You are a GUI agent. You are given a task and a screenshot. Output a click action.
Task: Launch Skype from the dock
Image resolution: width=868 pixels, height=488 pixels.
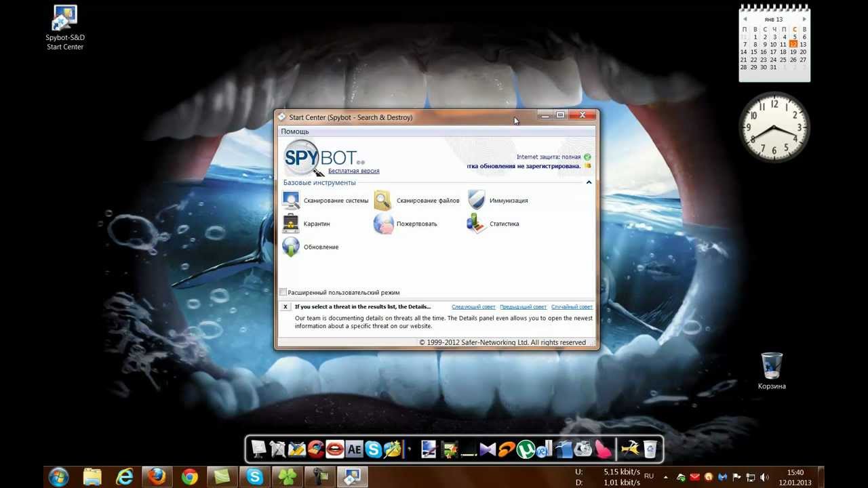pyautogui.click(x=373, y=449)
